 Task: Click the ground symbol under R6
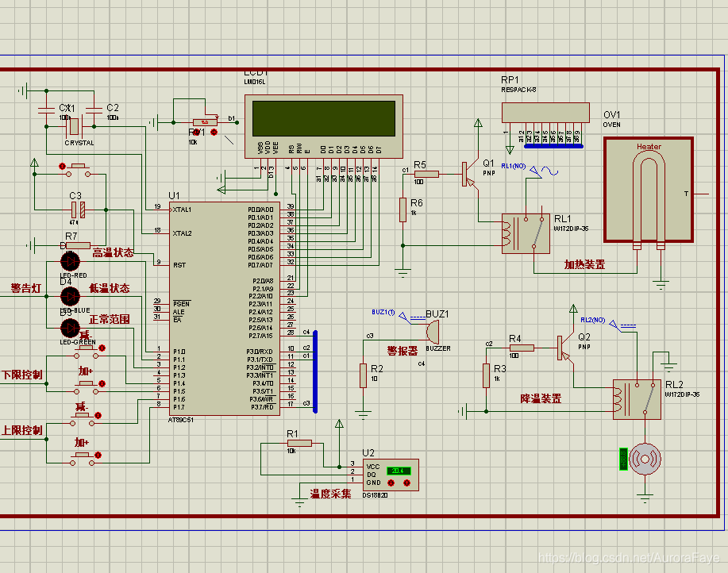pyautogui.click(x=403, y=272)
